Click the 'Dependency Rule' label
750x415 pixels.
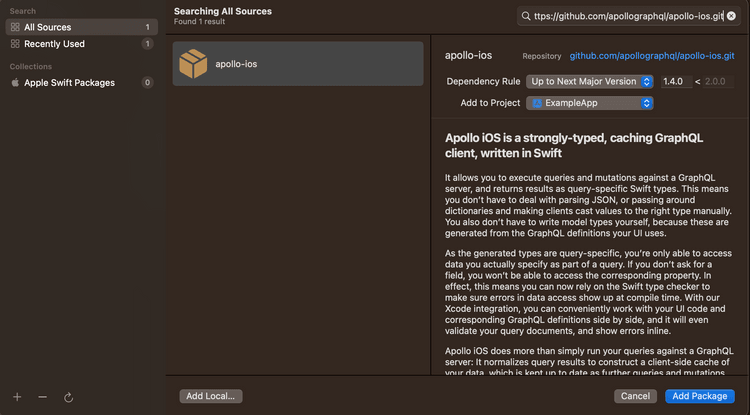pos(483,82)
